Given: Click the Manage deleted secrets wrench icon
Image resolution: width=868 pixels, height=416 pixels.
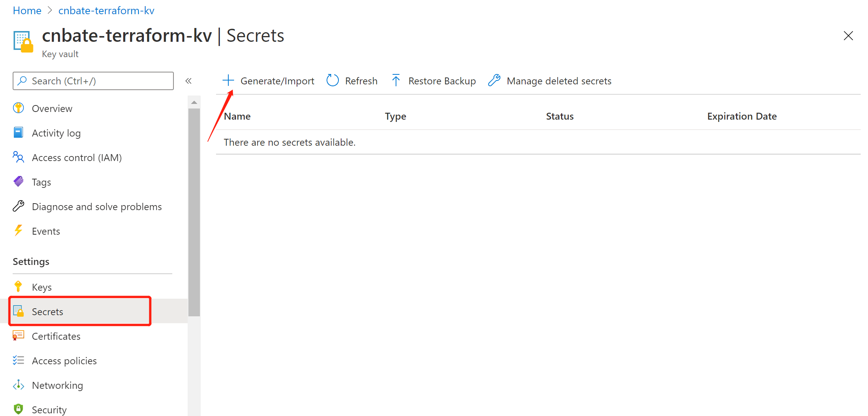Looking at the screenshot, I should (494, 81).
